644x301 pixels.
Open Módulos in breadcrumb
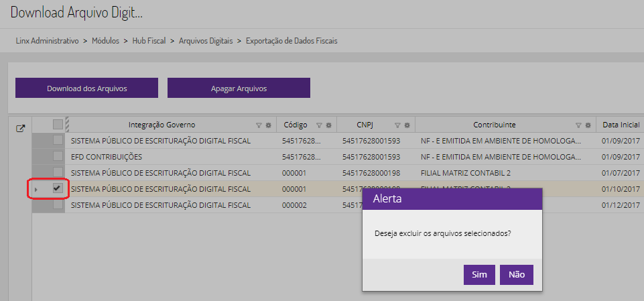(107, 41)
